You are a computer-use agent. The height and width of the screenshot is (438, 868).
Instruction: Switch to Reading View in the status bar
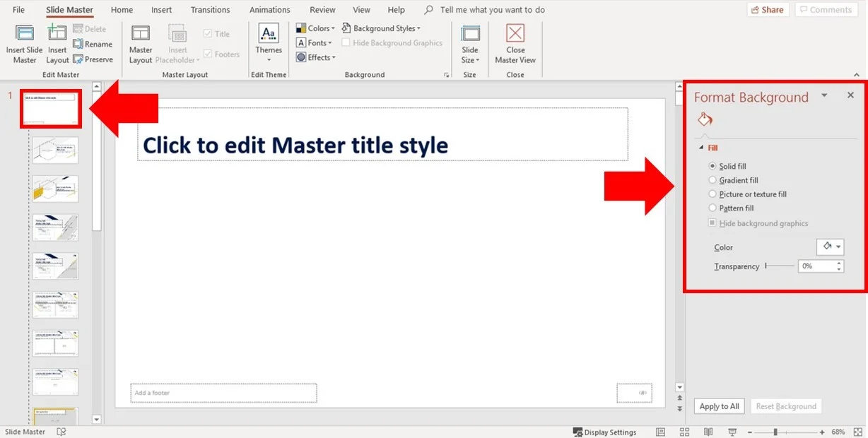tap(708, 432)
